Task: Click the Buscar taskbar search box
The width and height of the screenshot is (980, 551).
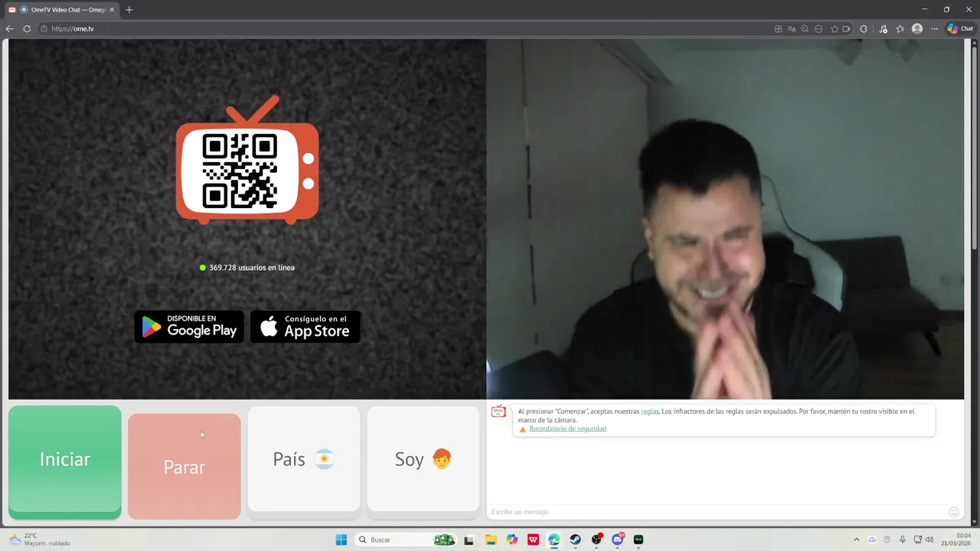Action: [x=407, y=540]
